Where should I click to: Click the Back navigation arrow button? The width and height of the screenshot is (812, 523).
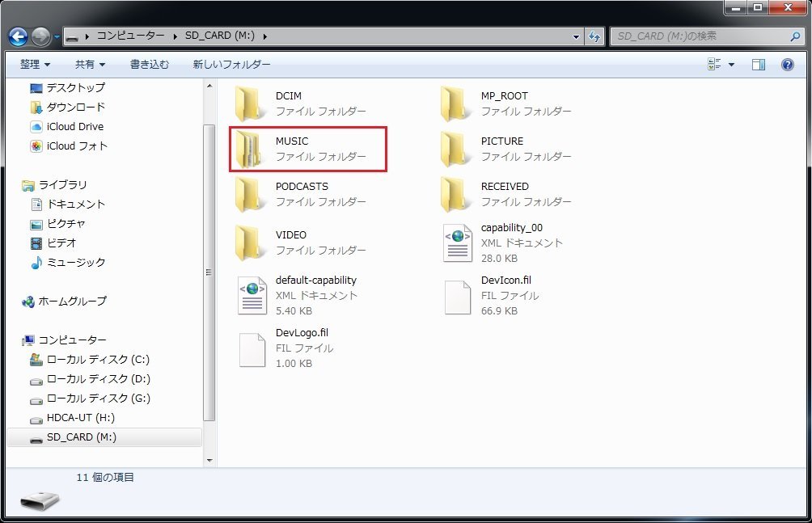[x=19, y=36]
